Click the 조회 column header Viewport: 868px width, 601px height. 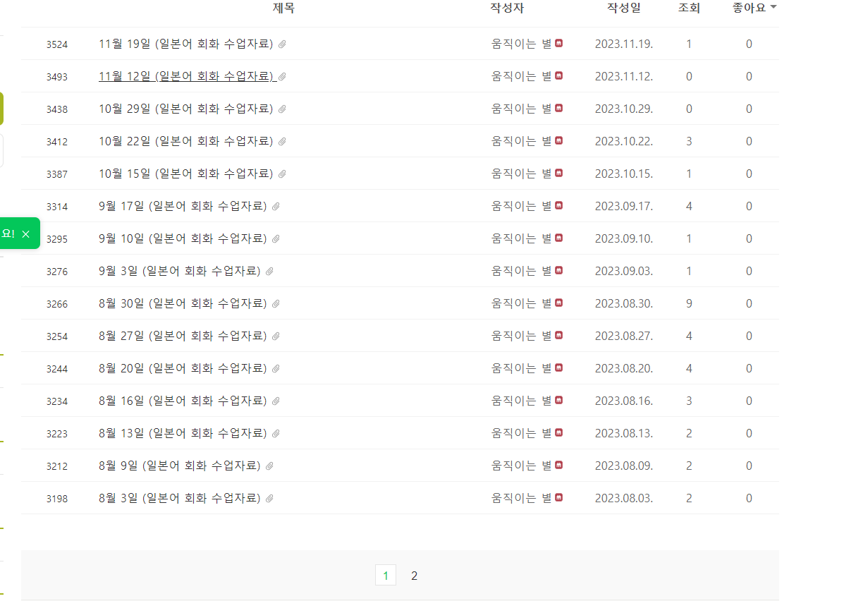(689, 8)
